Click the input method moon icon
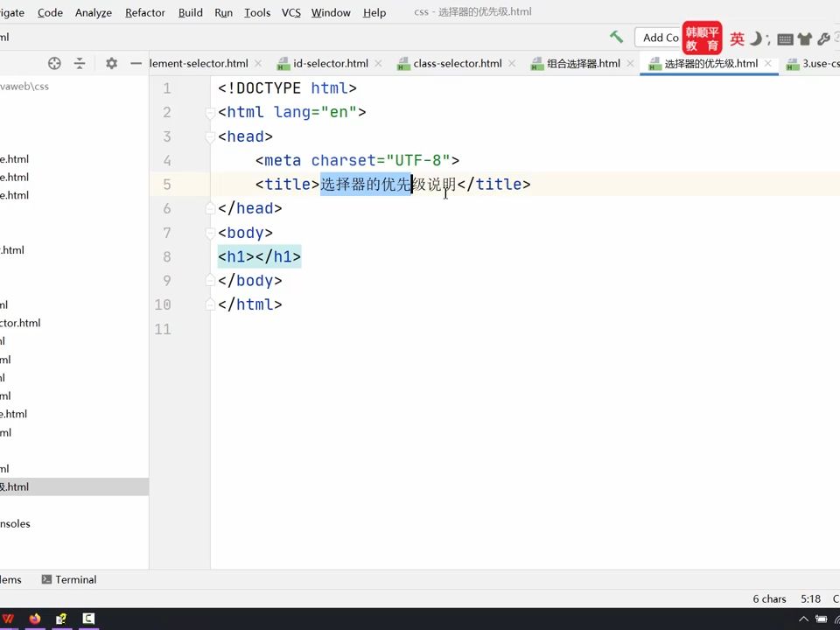The height and width of the screenshot is (630, 840). pos(755,38)
